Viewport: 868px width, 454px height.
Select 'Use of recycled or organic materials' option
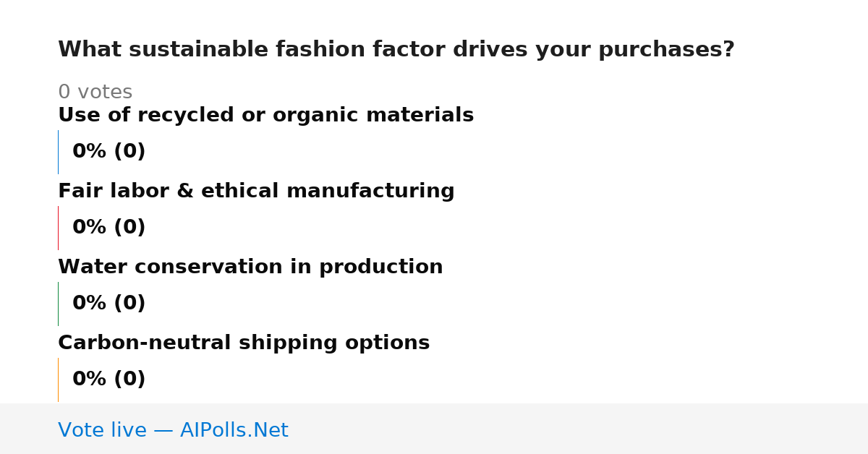(x=265, y=115)
